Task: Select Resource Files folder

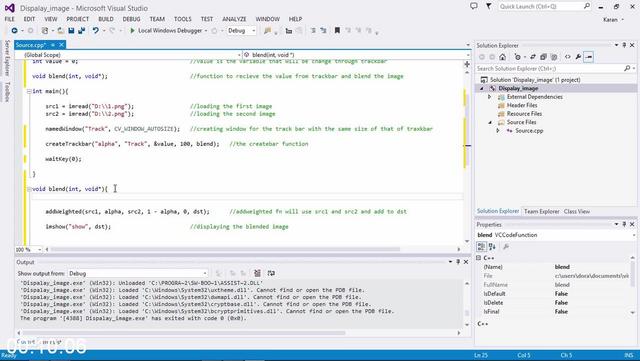Action: [x=524, y=114]
